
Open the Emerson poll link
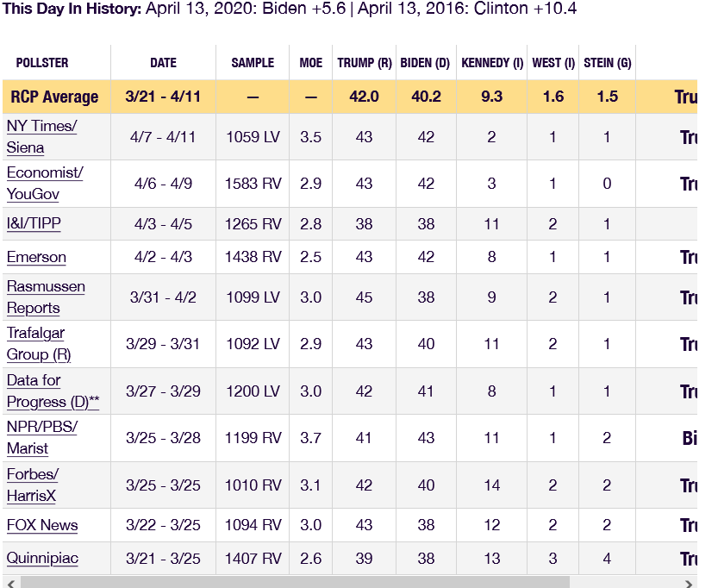pos(36,257)
